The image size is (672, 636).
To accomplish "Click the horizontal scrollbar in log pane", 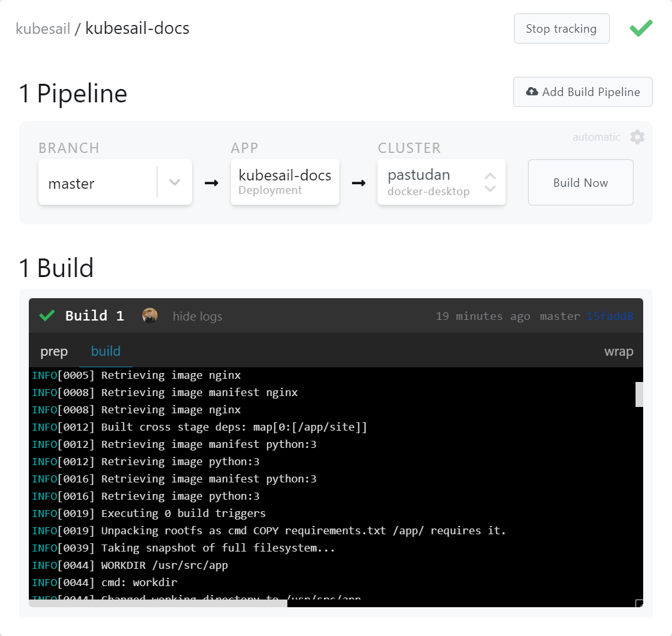I will pyautogui.click(x=158, y=603).
